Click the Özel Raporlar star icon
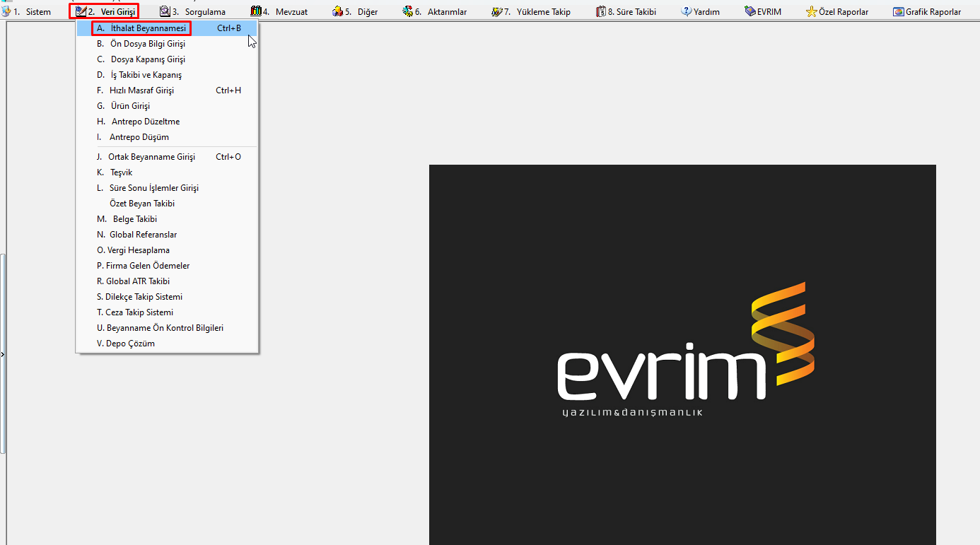 pyautogui.click(x=812, y=11)
